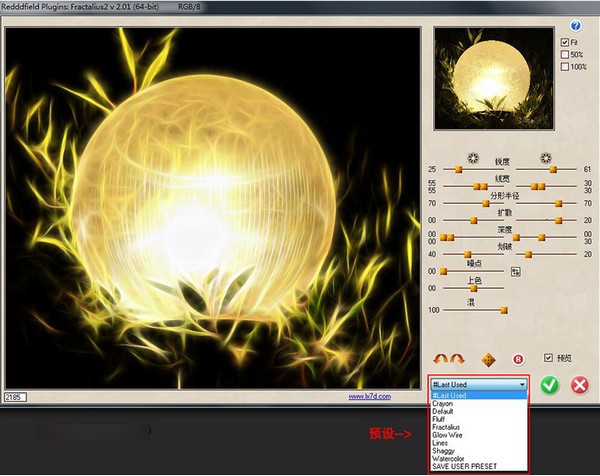The height and width of the screenshot is (476, 600).
Task: Open the website link below the preview
Action: point(369,397)
